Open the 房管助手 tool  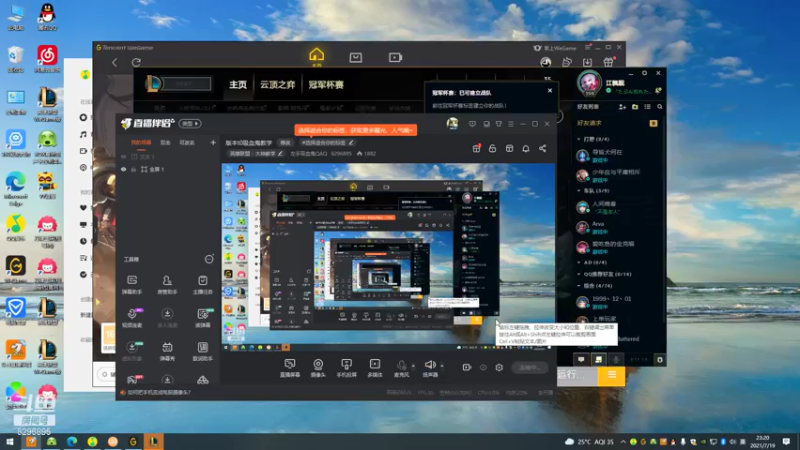click(167, 285)
